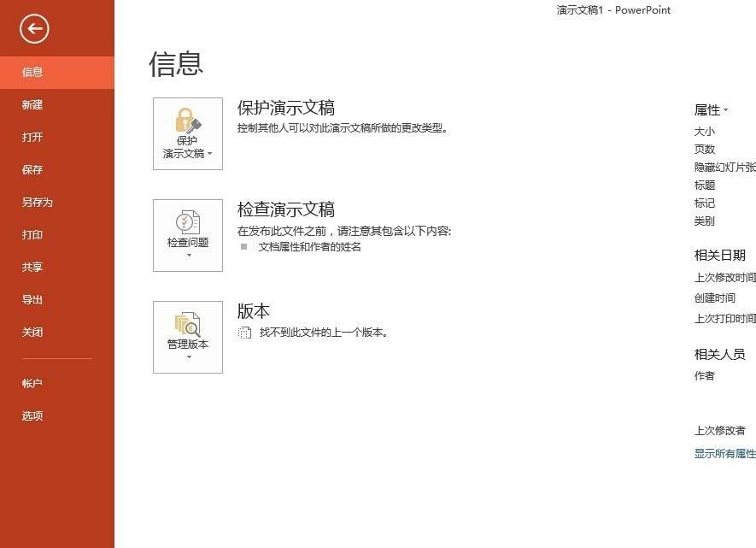
Task: Open the 导出 section from the sidebar
Action: 32,299
